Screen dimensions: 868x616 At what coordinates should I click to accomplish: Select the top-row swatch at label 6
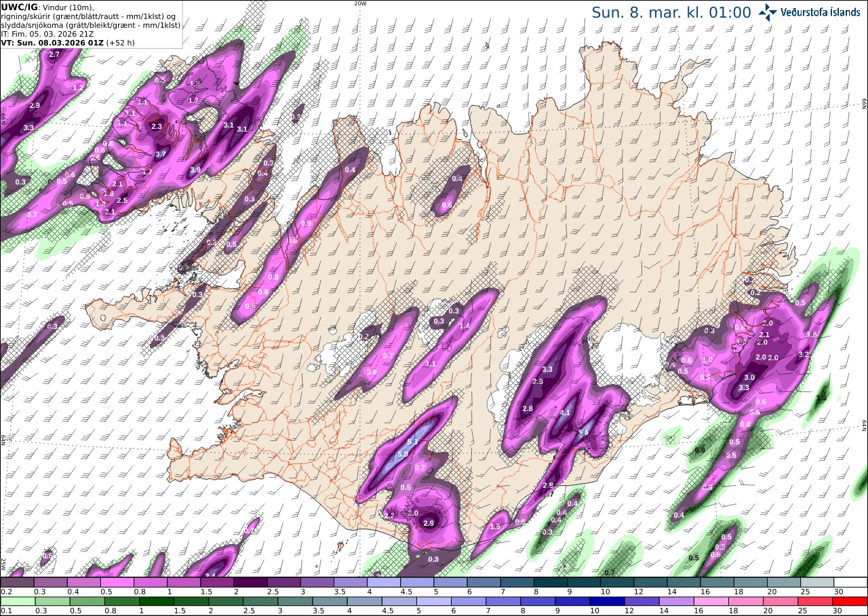coord(484,582)
